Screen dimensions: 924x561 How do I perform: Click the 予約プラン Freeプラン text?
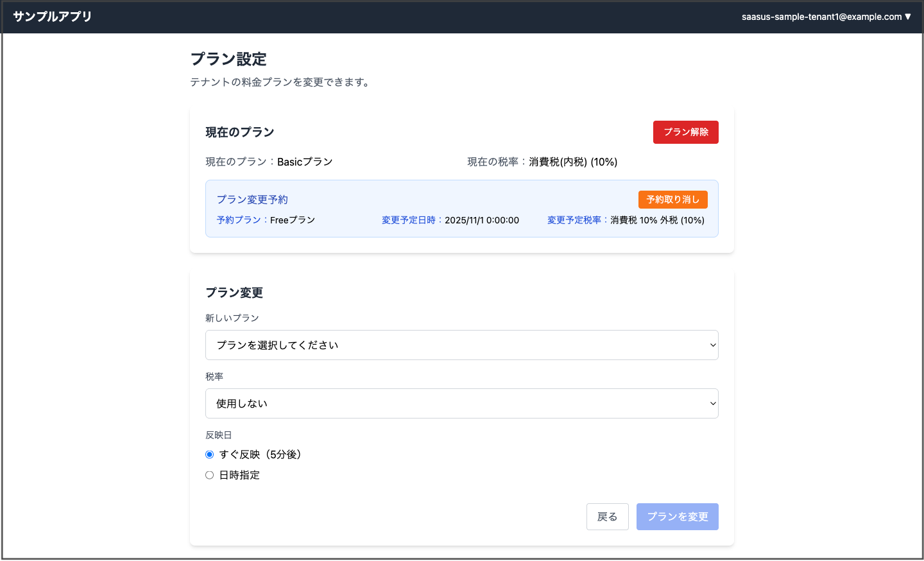[x=292, y=220]
